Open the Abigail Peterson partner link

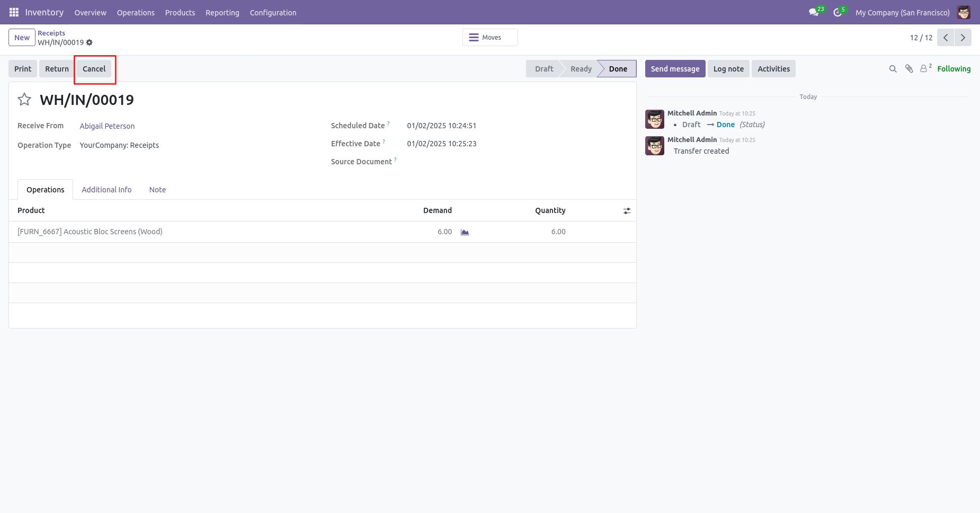pyautogui.click(x=107, y=126)
